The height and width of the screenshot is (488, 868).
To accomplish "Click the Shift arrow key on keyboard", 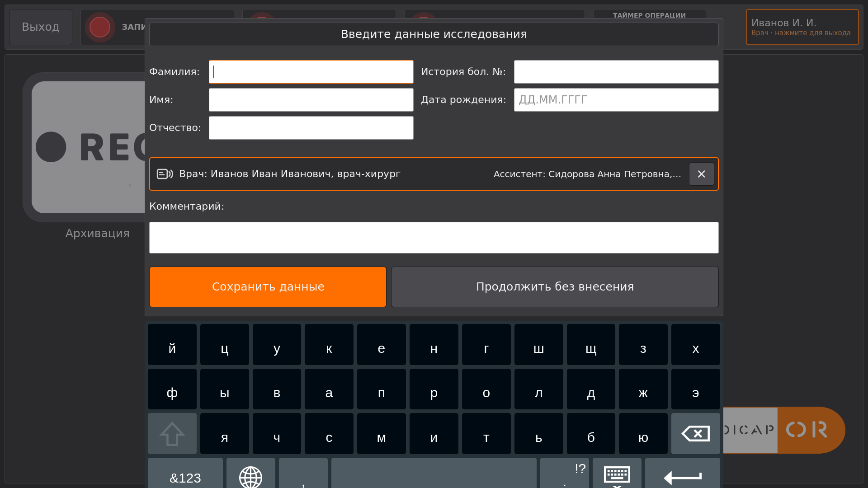I will tap(172, 433).
